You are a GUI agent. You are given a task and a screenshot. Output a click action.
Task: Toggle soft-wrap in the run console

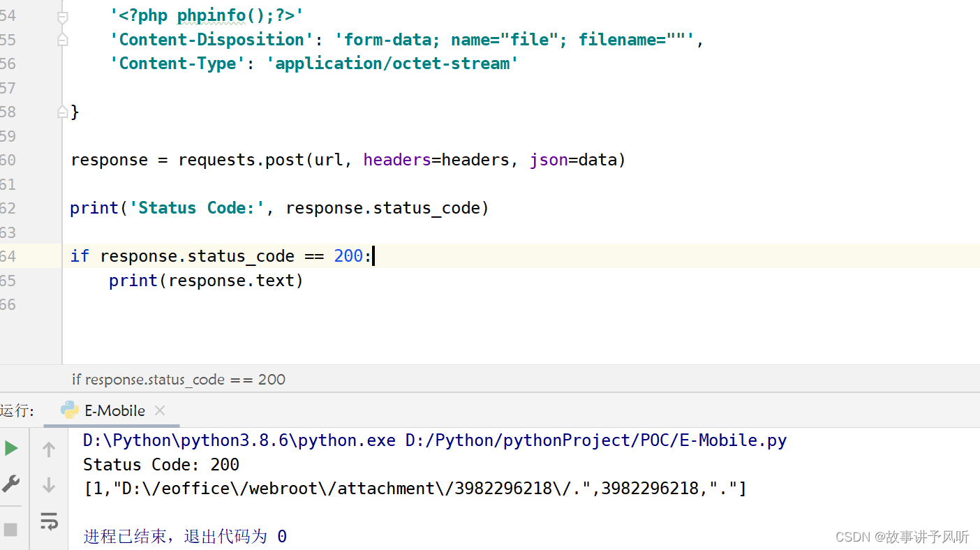(48, 521)
